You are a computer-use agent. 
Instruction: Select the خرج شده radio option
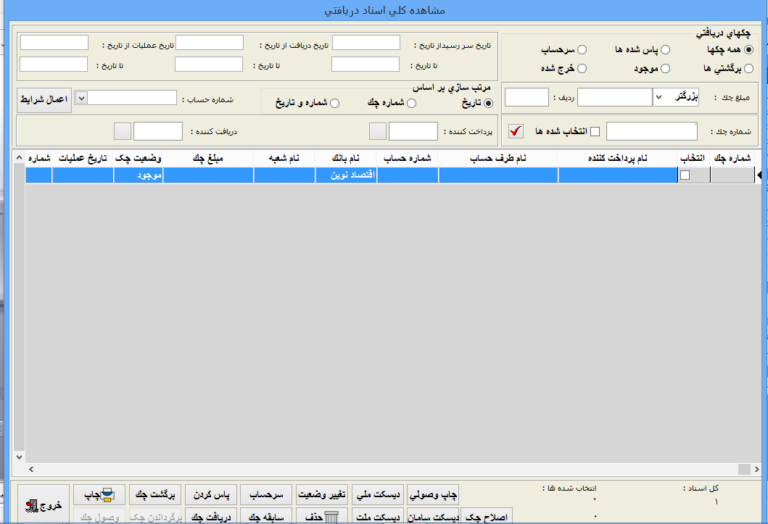tap(582, 69)
